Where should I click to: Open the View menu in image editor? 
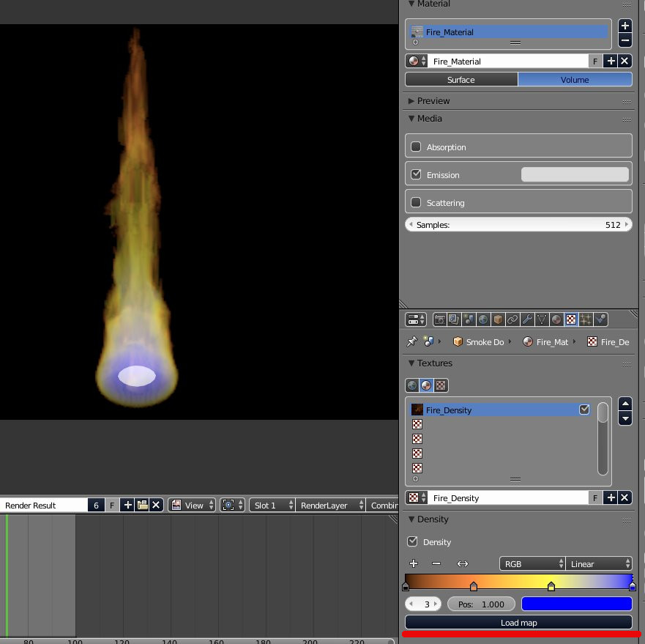pyautogui.click(x=193, y=505)
